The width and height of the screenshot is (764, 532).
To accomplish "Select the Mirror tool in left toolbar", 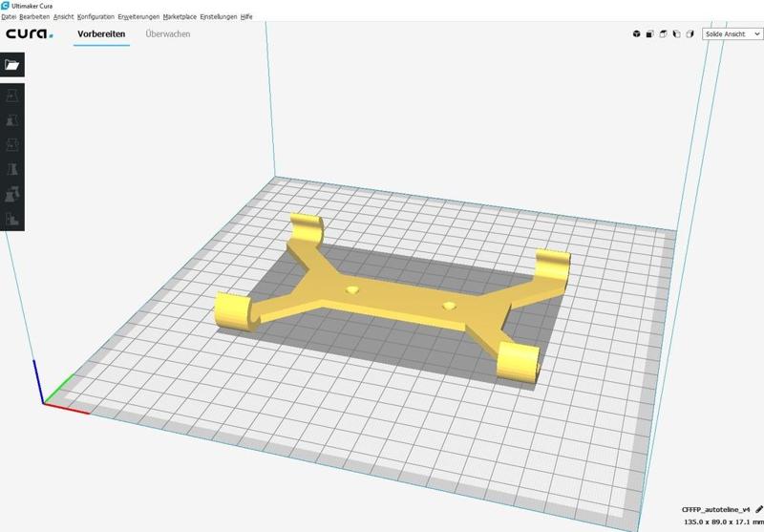I will coord(12,170).
